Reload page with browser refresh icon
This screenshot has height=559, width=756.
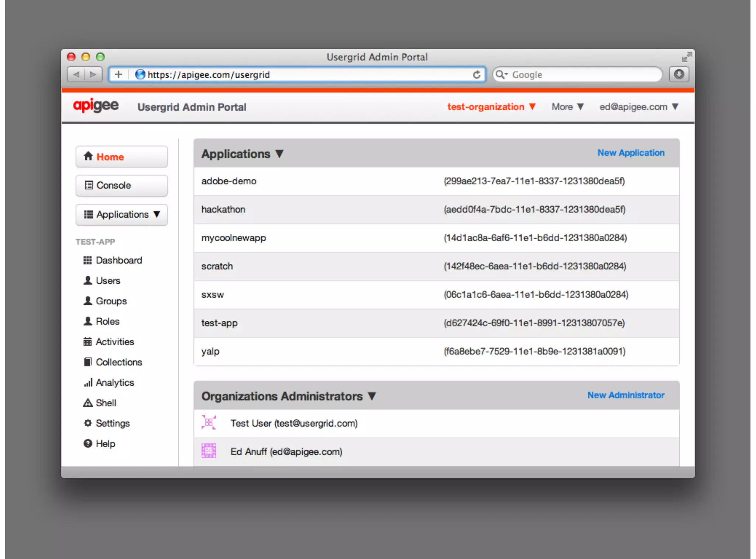(x=477, y=75)
